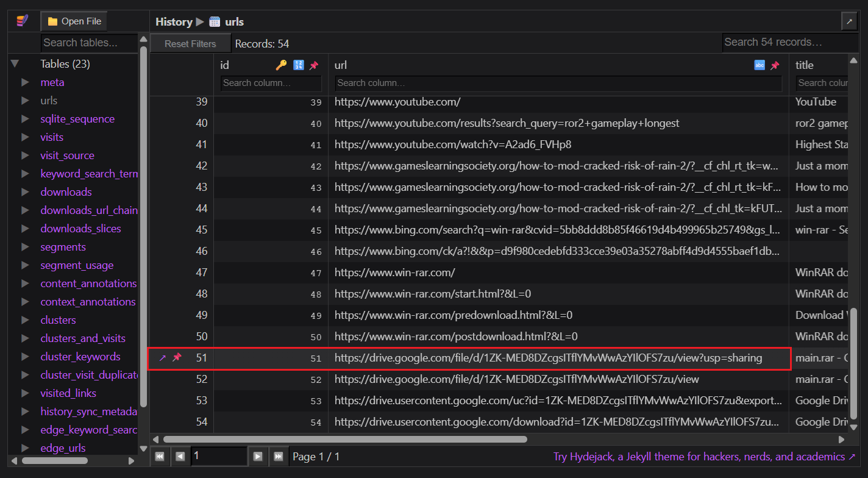Select the url cell of row 52
The width and height of the screenshot is (868, 478).
pos(558,379)
